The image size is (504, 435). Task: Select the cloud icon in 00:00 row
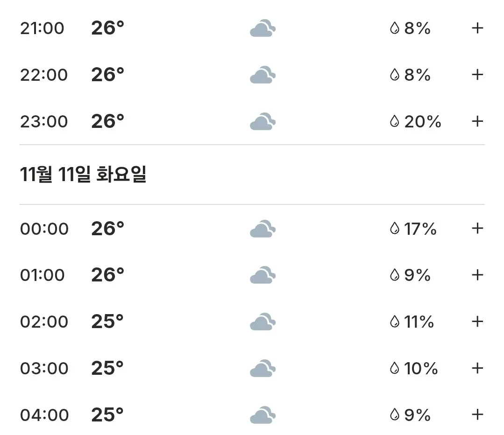tap(263, 229)
